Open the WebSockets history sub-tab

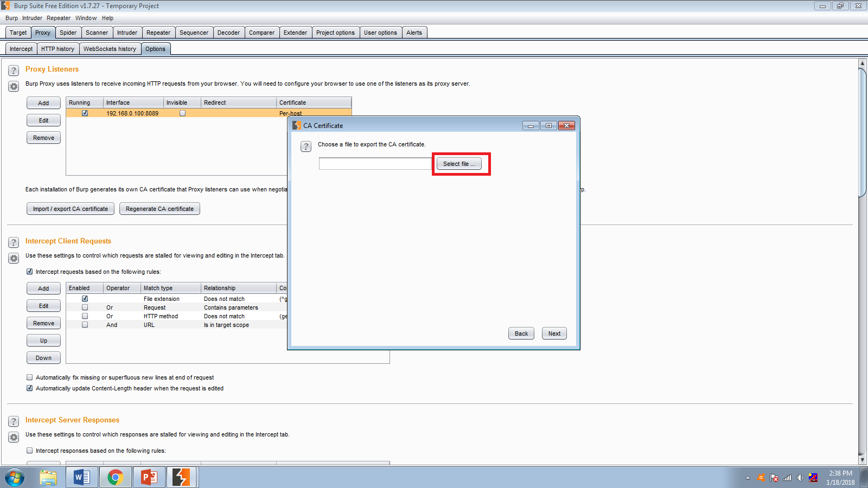(x=110, y=49)
